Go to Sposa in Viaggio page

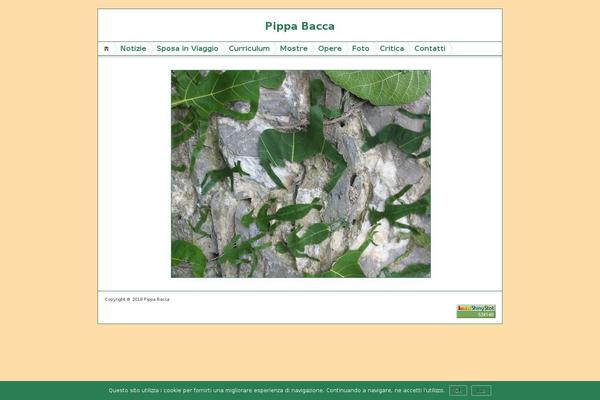(x=188, y=49)
